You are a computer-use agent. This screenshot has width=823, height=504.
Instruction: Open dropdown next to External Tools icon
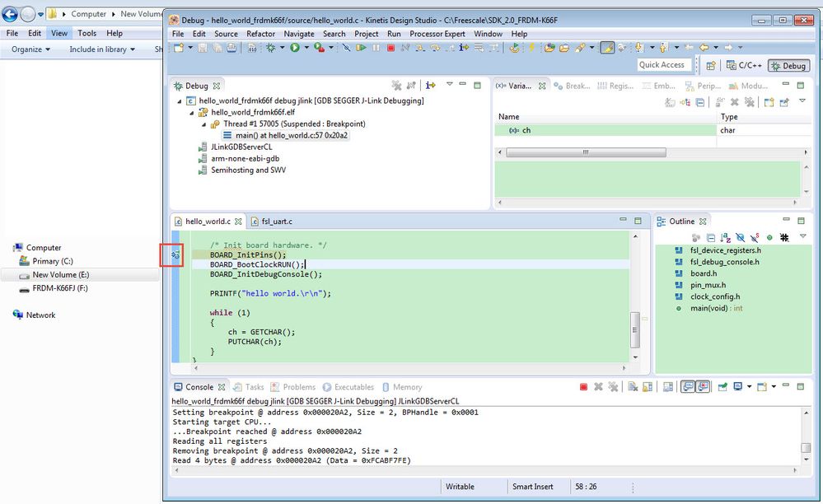click(331, 48)
